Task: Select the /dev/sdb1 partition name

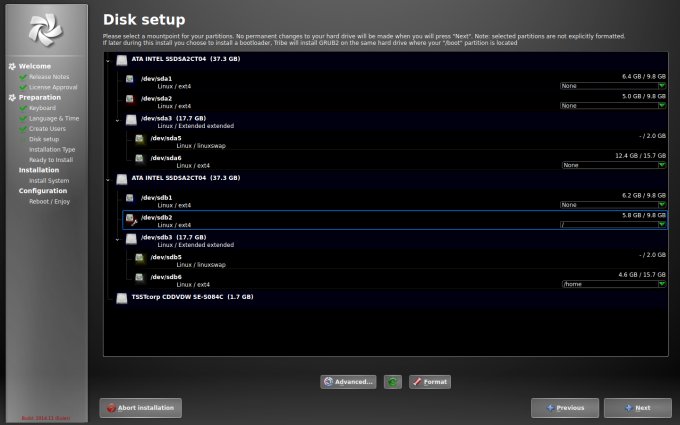Action: coord(157,198)
